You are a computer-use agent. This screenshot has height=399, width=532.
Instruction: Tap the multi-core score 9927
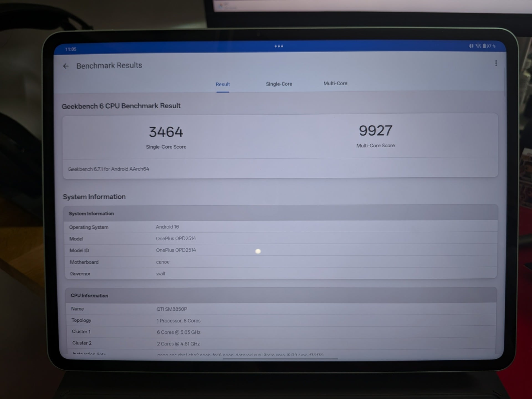click(x=375, y=131)
